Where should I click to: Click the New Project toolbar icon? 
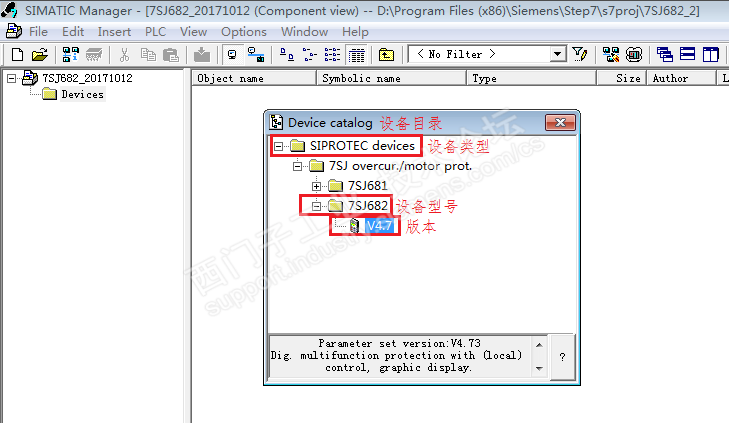point(17,55)
